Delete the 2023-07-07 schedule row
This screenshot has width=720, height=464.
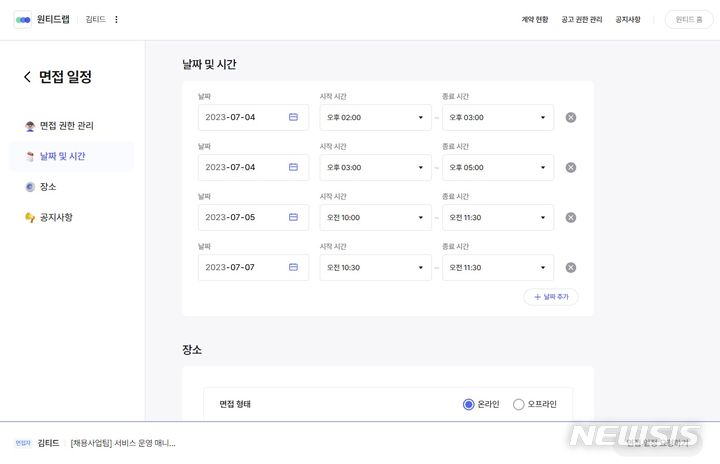pos(571,267)
